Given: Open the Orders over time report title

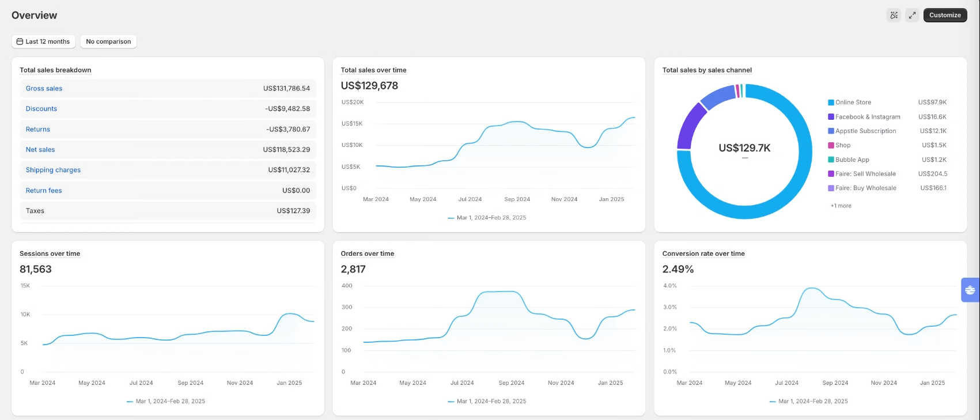Looking at the screenshot, I should [x=368, y=253].
